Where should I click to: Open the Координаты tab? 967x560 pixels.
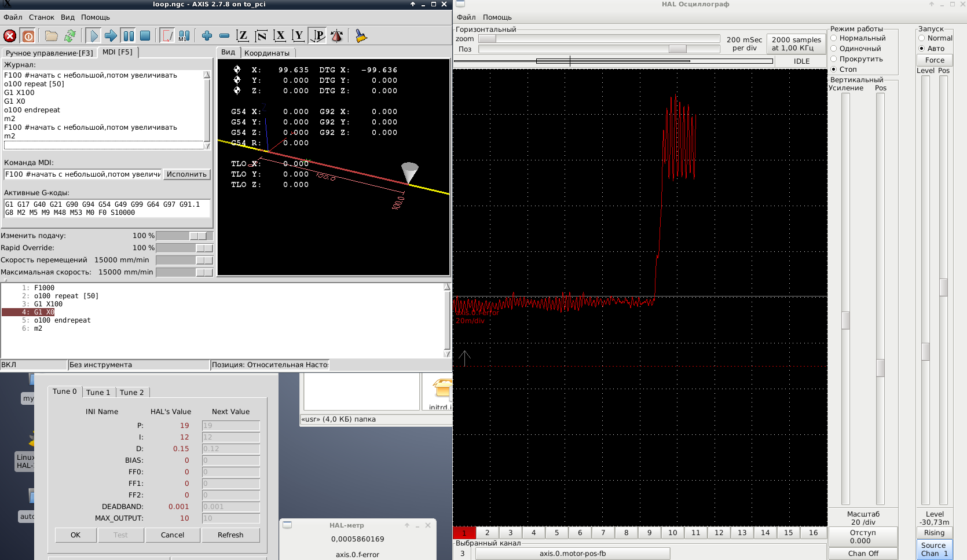coord(266,53)
